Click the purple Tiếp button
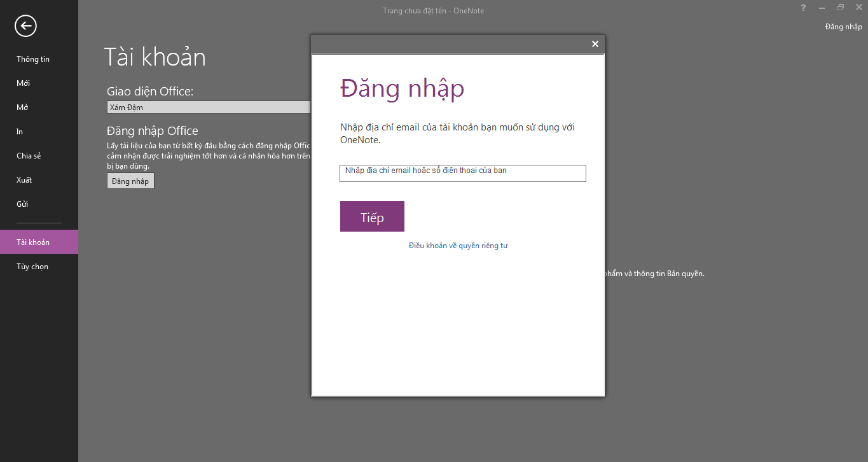This screenshot has width=868, height=462. click(372, 216)
